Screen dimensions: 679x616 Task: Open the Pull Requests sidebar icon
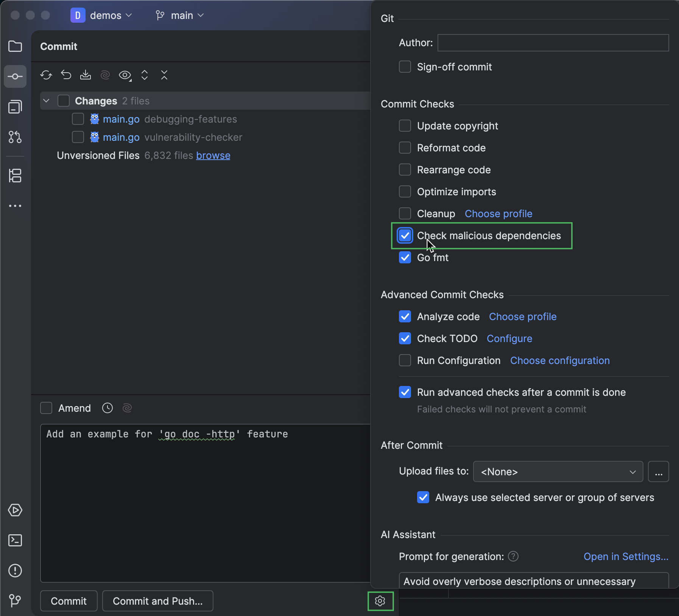point(15,137)
